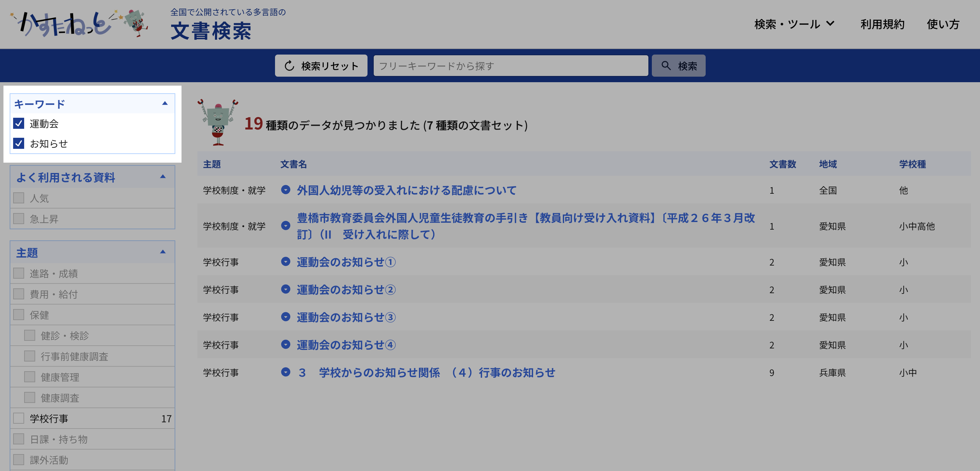
Task: Click the magnifier icon in 検索 button
Action: pos(666,66)
